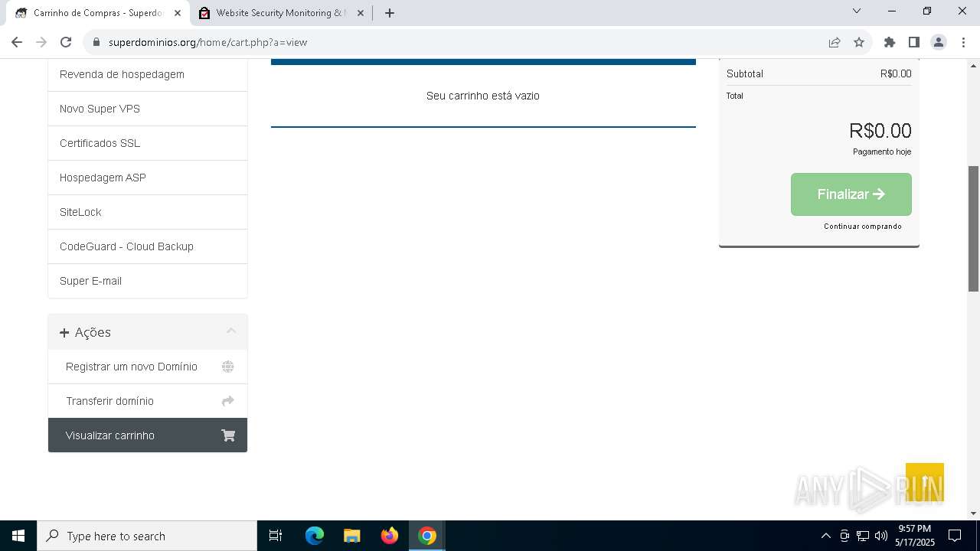Open the Chrome profile avatar
The height and width of the screenshot is (551, 980).
pos(939,42)
